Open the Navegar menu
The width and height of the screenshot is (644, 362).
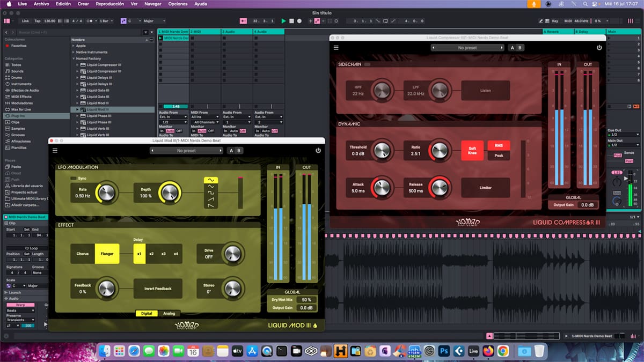pyautogui.click(x=153, y=4)
